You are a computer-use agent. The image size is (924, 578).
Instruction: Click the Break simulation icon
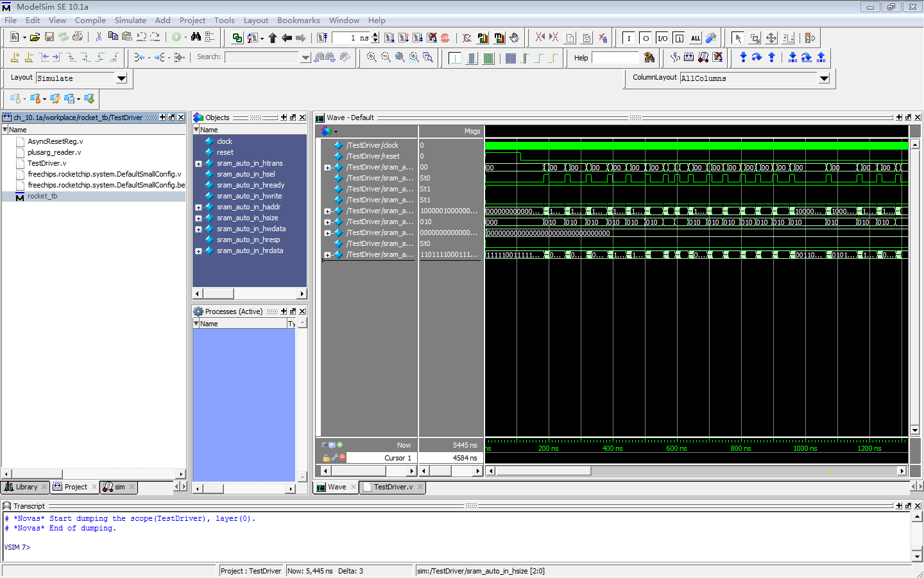[432, 38]
